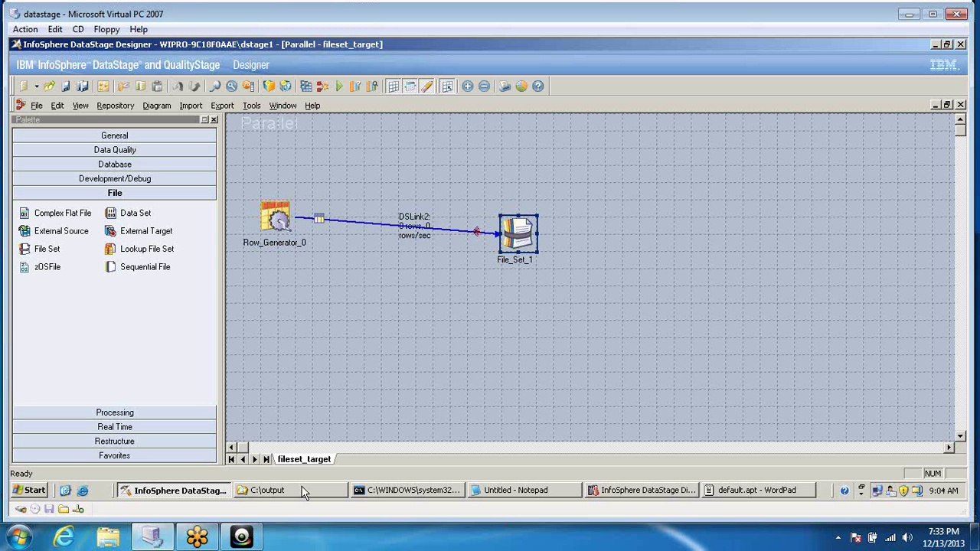Click the Copy toolbar icon
Screen dimensions: 980x551
pos(140,86)
